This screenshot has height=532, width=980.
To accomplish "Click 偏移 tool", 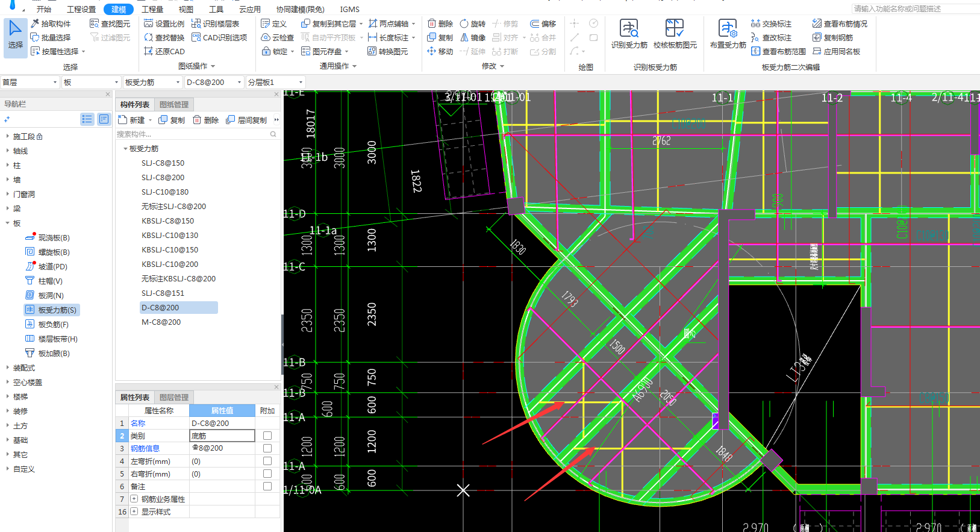I will (x=543, y=23).
